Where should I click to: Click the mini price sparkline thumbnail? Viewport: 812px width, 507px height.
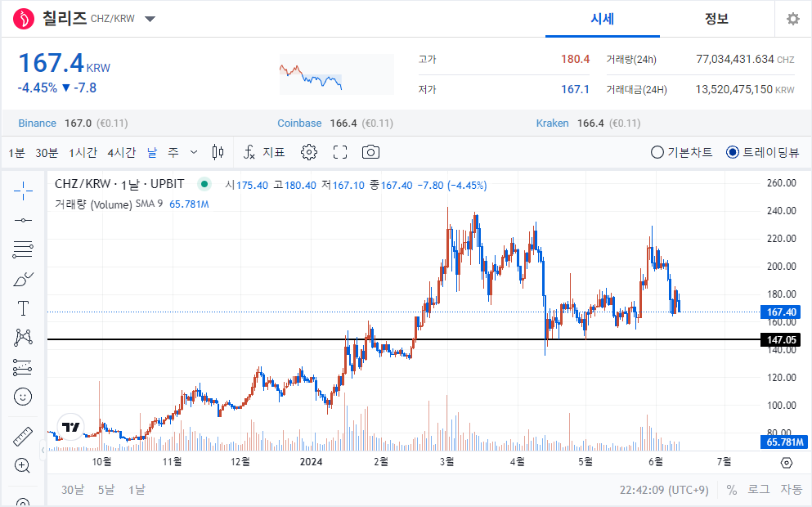coord(337,74)
